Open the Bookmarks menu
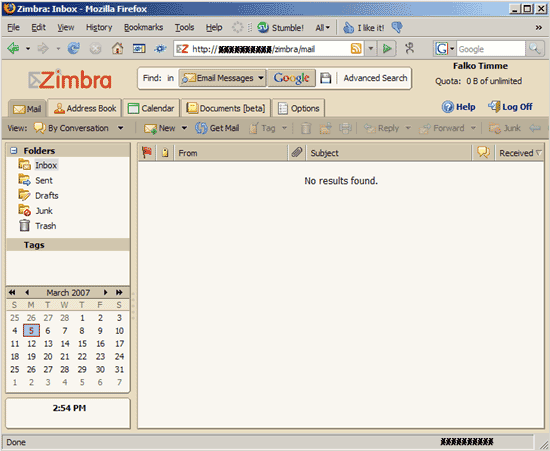Screen dimensions: 550x451 click(143, 27)
